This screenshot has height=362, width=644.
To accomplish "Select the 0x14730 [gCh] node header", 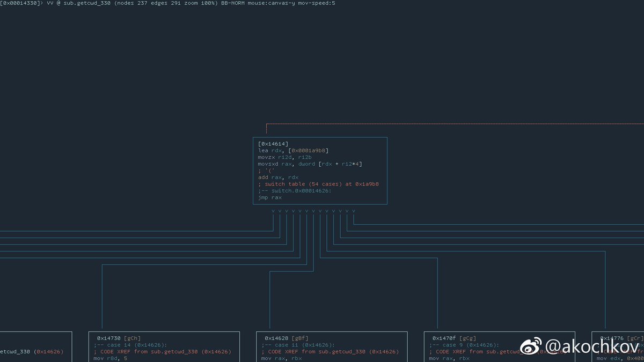I will point(119,338).
